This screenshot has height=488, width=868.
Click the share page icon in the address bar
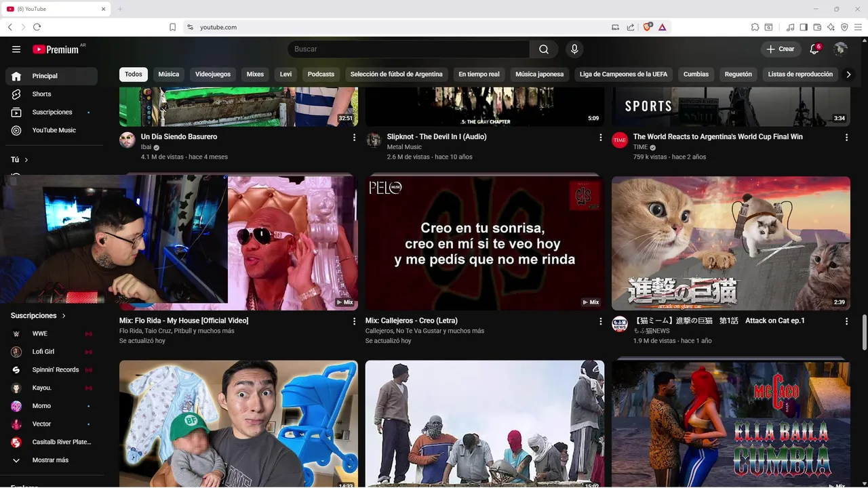[x=631, y=27]
